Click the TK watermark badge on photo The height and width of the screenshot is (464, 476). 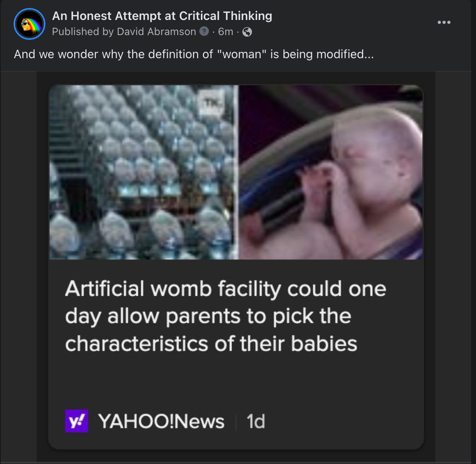pos(212,104)
